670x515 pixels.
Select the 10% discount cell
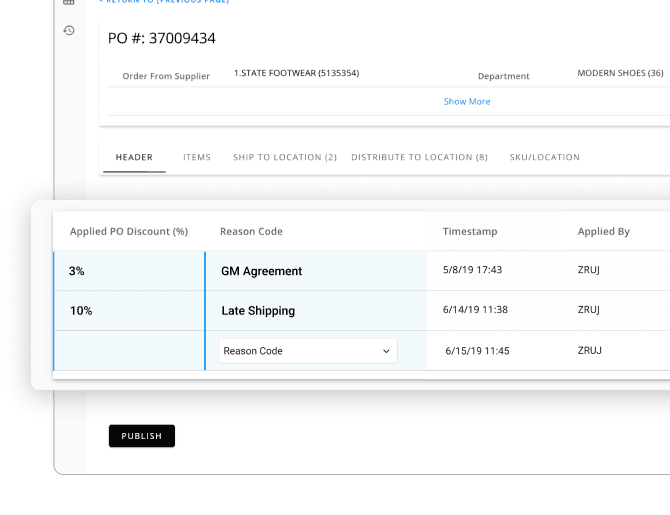click(129, 311)
